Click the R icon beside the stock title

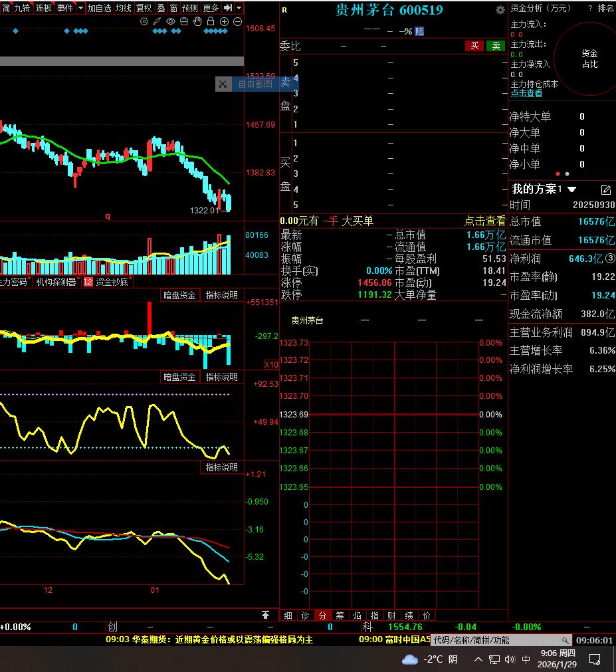coord(284,10)
